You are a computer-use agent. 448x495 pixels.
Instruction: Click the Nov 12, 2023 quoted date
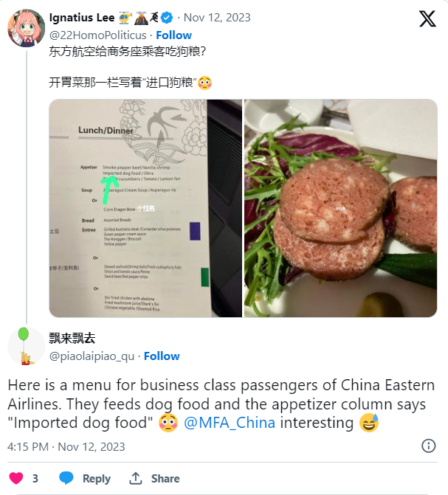(x=217, y=18)
